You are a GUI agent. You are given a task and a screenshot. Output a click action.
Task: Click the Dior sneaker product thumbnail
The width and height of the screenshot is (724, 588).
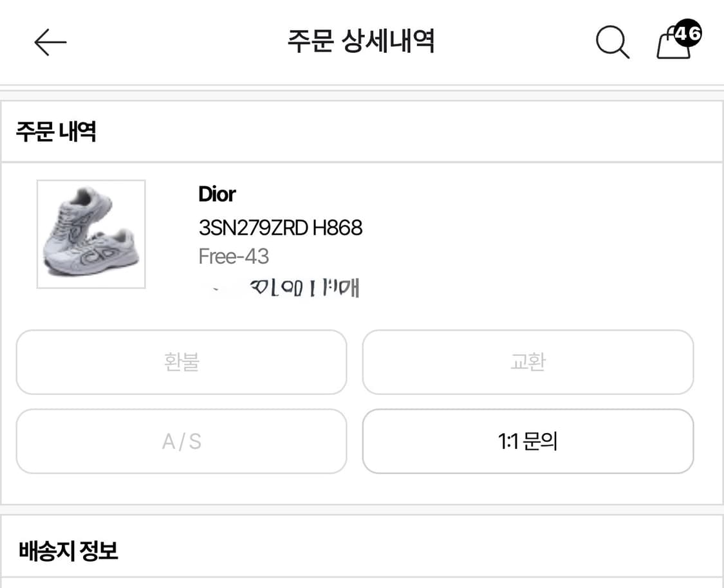(x=90, y=235)
